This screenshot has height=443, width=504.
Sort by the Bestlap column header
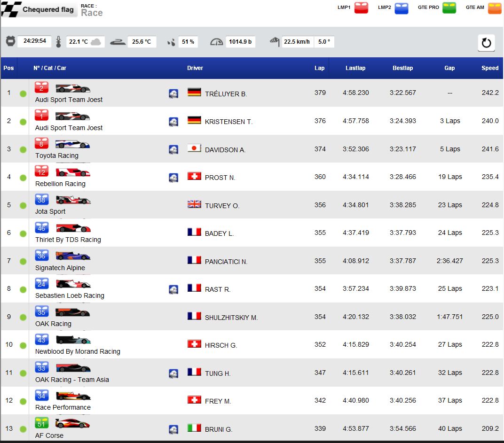[x=402, y=68]
